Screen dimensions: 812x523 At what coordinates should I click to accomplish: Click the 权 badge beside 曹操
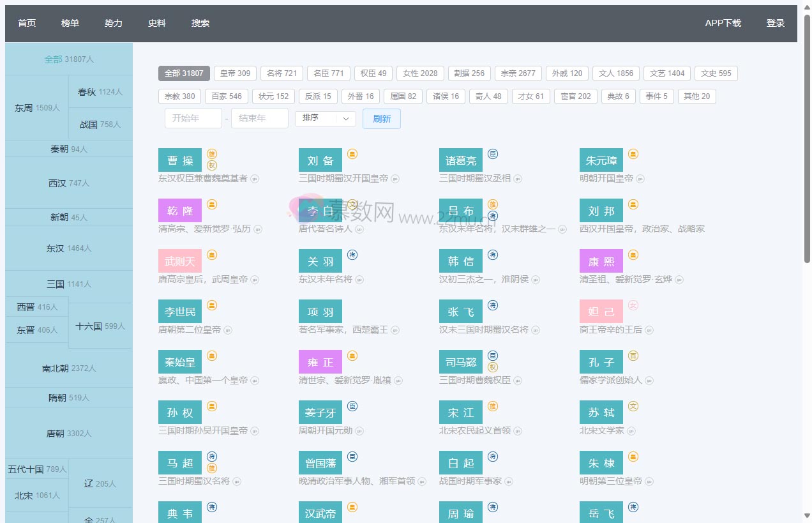coord(212,165)
